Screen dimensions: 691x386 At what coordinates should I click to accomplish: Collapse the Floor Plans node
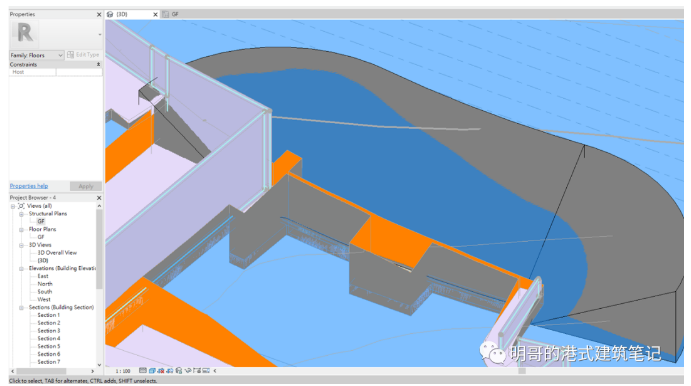pos(21,230)
